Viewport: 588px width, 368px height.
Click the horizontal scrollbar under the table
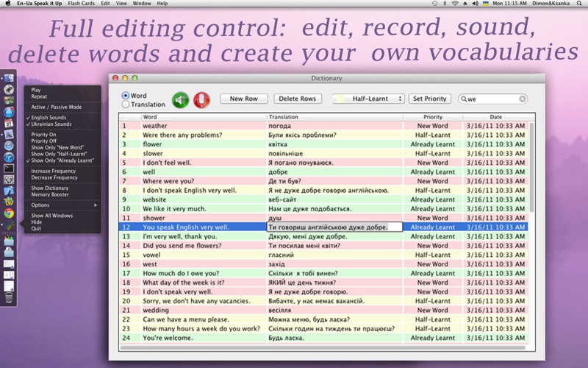pyautogui.click(x=323, y=347)
